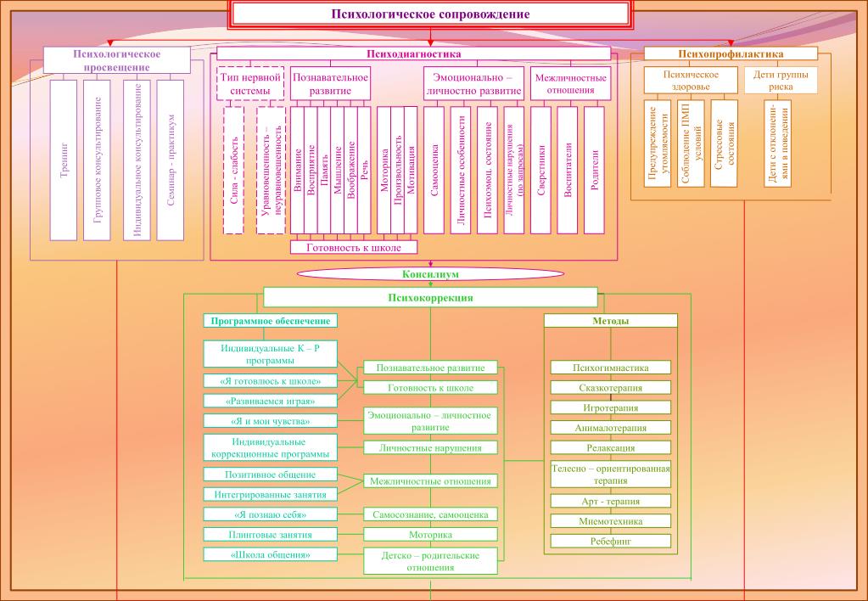
Task: Select the vertical «Семинар - практикум» box
Action: [171, 160]
